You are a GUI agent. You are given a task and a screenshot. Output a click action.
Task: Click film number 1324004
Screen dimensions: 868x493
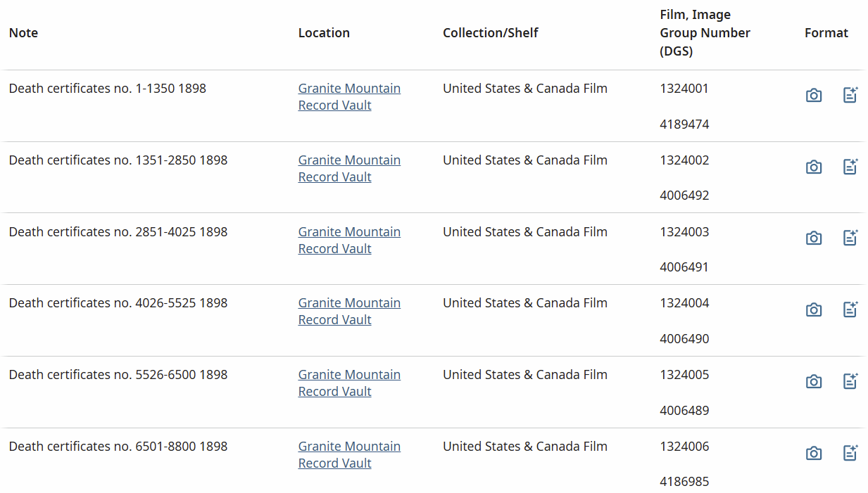coord(684,303)
